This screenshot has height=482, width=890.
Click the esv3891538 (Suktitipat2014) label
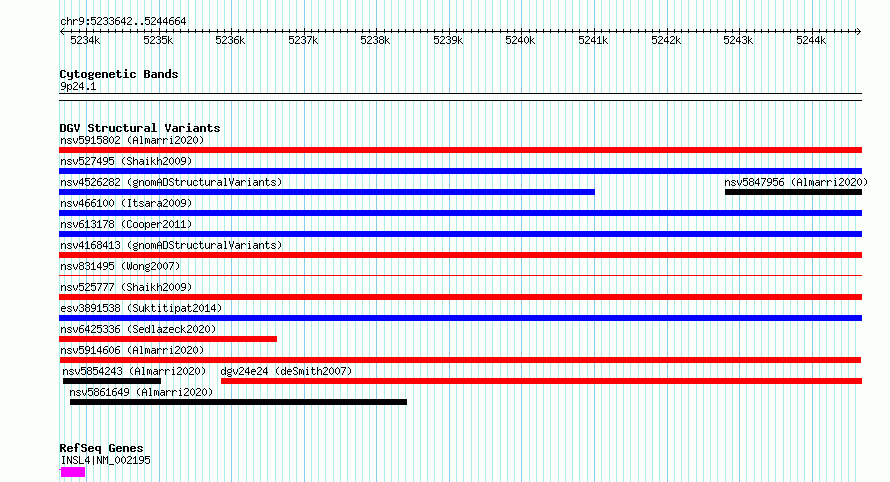tap(141, 308)
